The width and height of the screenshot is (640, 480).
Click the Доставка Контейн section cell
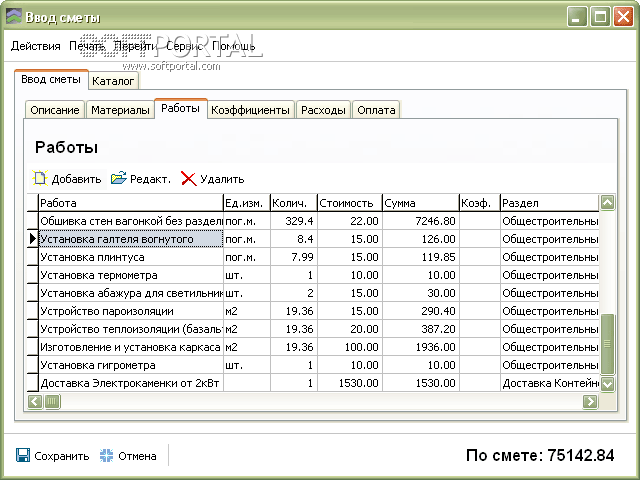click(x=550, y=382)
